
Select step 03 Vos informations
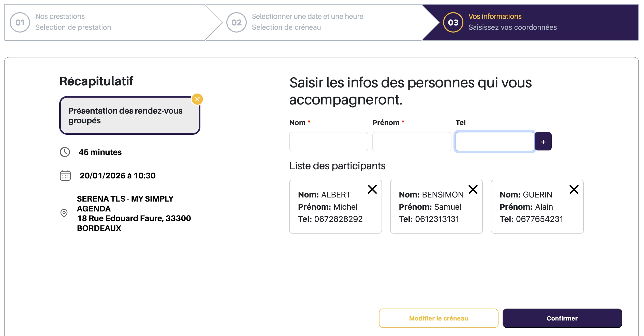(512, 22)
